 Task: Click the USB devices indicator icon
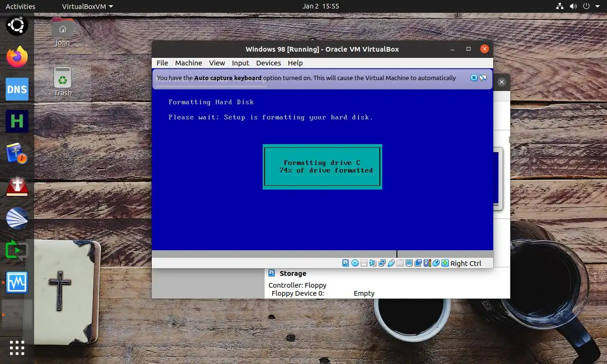tap(391, 263)
